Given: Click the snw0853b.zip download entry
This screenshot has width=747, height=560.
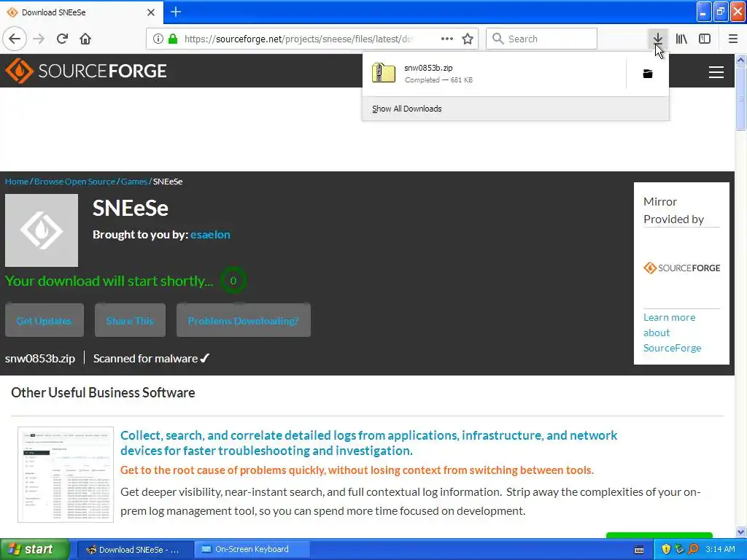Looking at the screenshot, I should (x=494, y=74).
